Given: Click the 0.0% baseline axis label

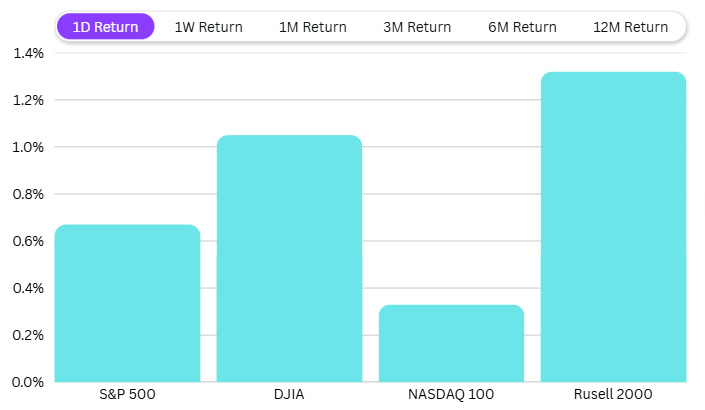Looking at the screenshot, I should [28, 382].
